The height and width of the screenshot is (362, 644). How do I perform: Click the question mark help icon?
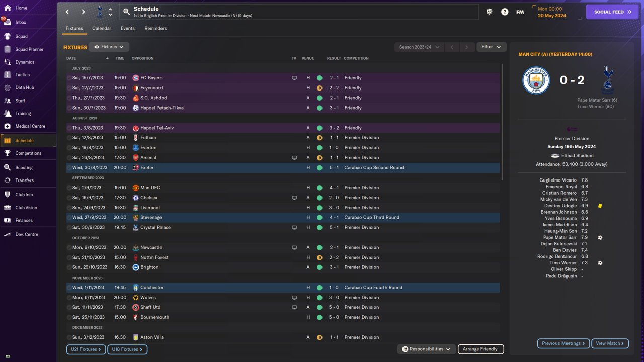pos(505,12)
